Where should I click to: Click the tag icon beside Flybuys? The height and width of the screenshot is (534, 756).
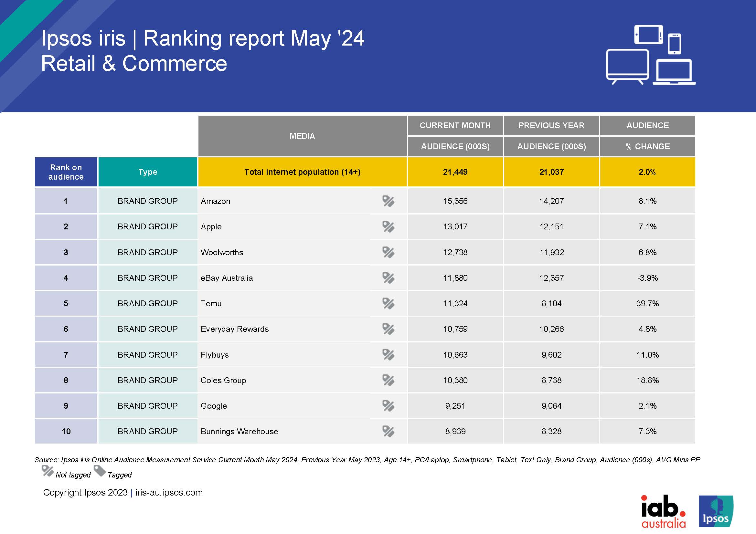point(388,355)
